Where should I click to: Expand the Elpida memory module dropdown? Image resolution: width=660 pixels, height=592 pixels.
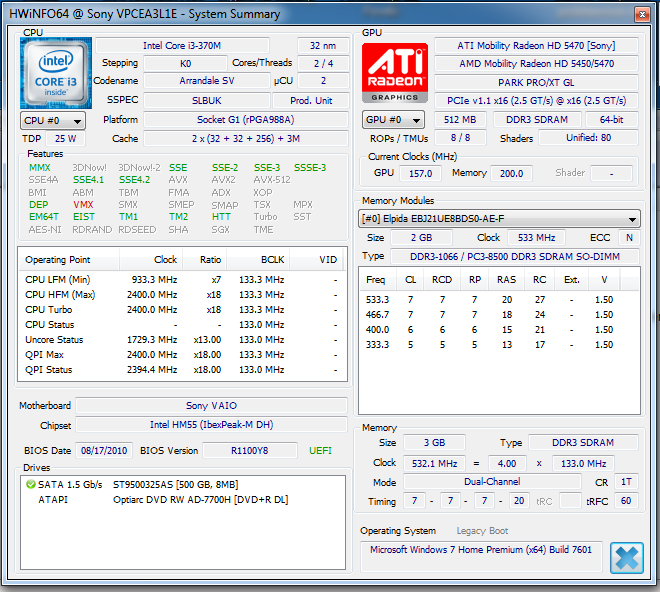click(499, 219)
